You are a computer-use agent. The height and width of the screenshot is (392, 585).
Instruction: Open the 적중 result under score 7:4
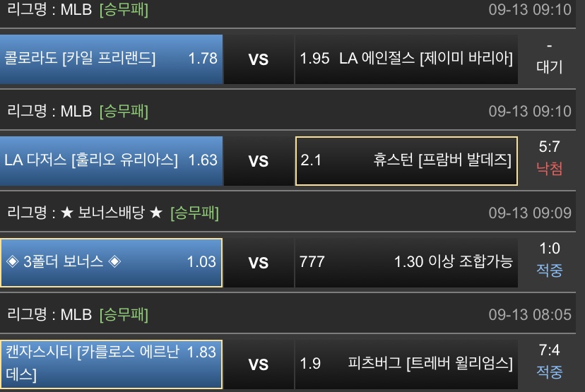[x=549, y=372]
